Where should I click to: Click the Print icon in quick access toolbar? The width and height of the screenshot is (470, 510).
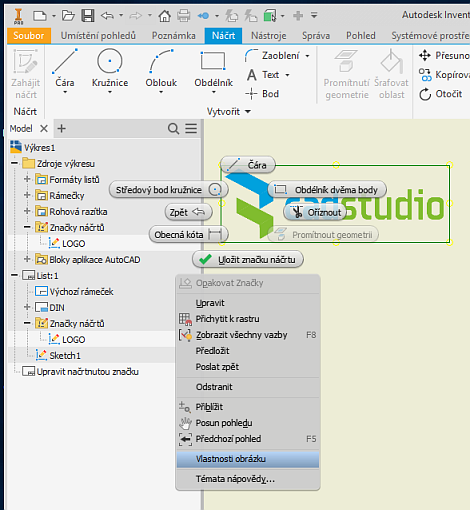click(183, 15)
